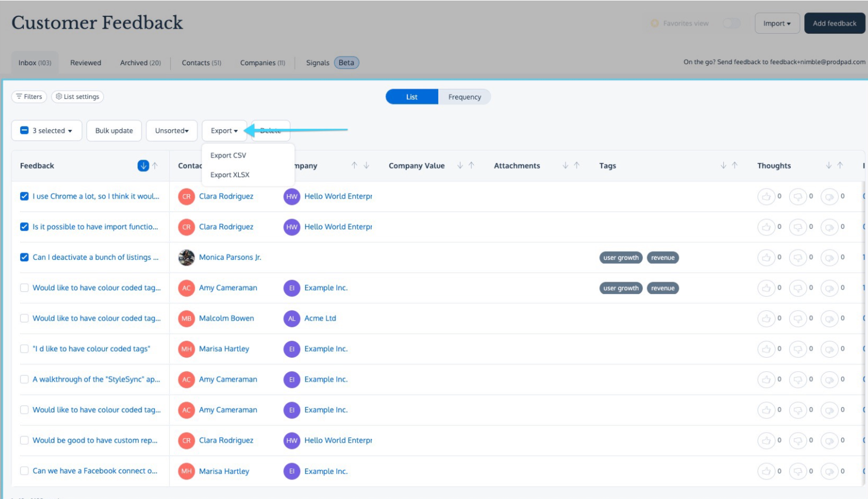Click Add feedback button
Viewport: 868px width, 499px height.
834,23
